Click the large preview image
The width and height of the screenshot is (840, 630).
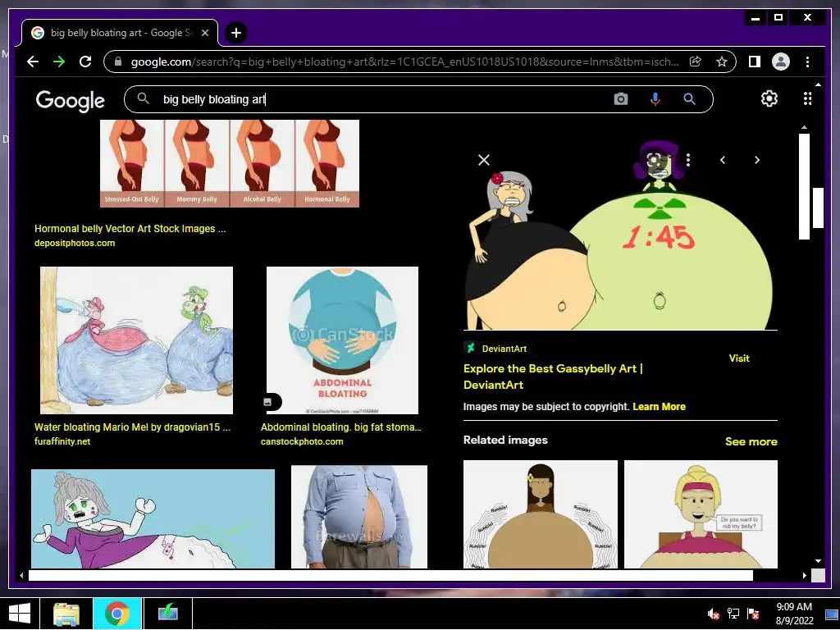tap(620, 235)
